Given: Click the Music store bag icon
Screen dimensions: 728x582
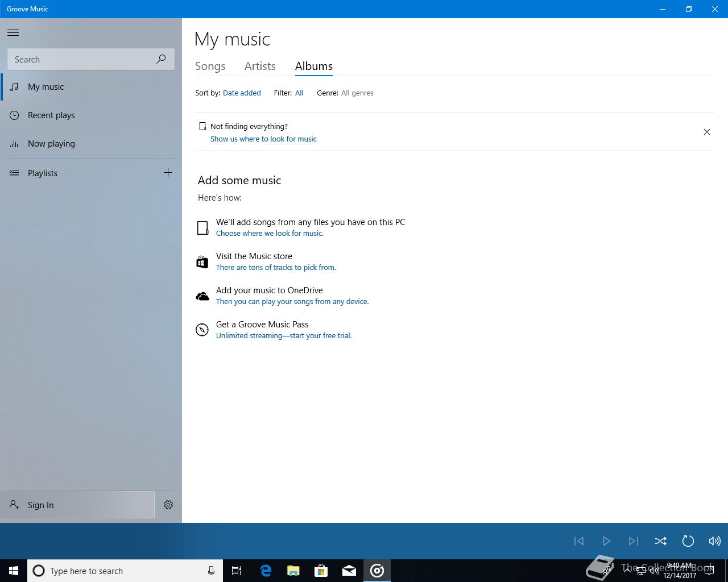Looking at the screenshot, I should pos(202,262).
